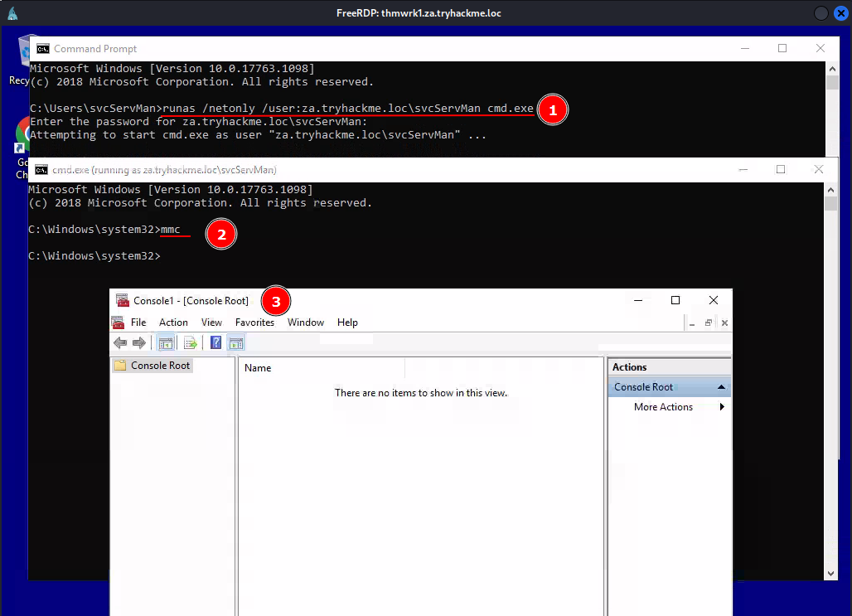Image resolution: width=852 pixels, height=616 pixels.
Task: Close the Command Prompt window
Action: tap(821, 48)
